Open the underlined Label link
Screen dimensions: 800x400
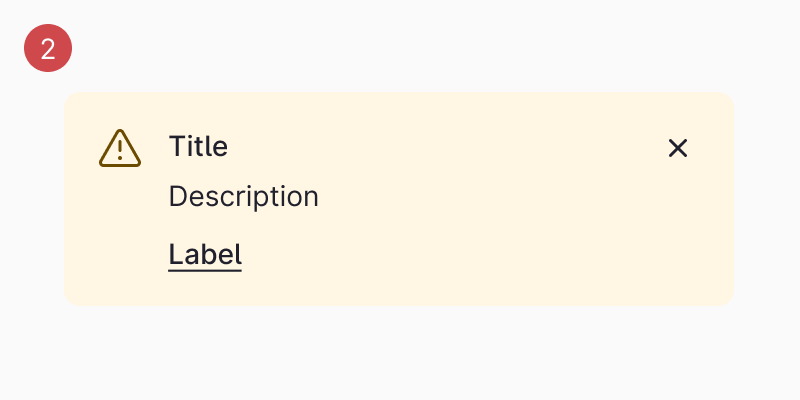click(x=205, y=254)
